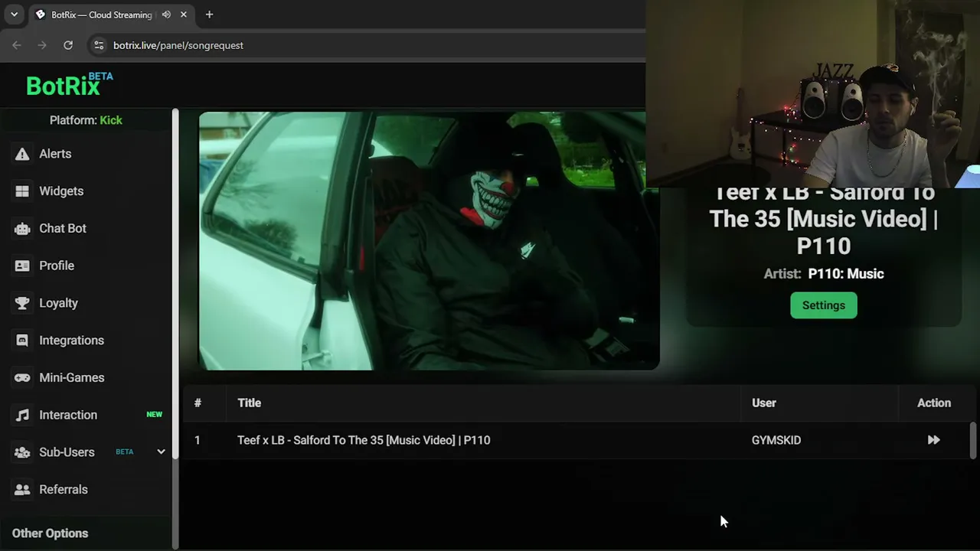Click the Title column header
980x551 pixels.
pyautogui.click(x=249, y=403)
